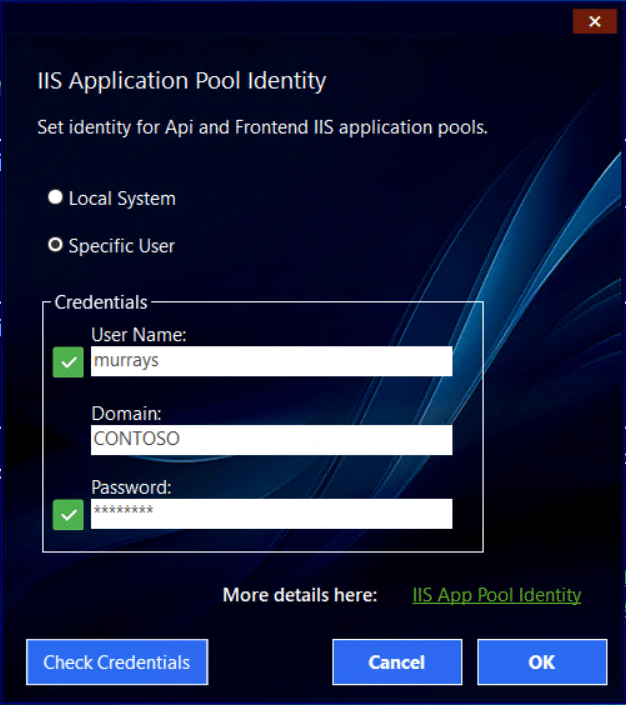The width and height of the screenshot is (626, 705).
Task: Click the 'User Name:' field label
Action: coord(139,335)
